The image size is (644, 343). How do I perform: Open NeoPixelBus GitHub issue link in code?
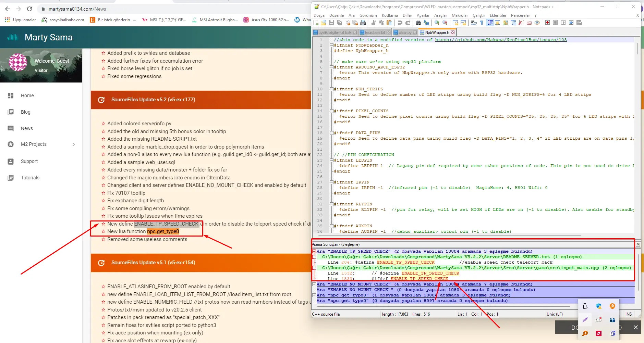click(501, 40)
